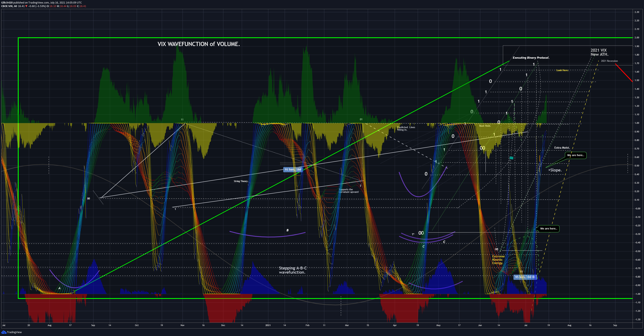This screenshot has height=336, width=644.
Task: Click the 2.00 price axis label
Action: pos(637,38)
